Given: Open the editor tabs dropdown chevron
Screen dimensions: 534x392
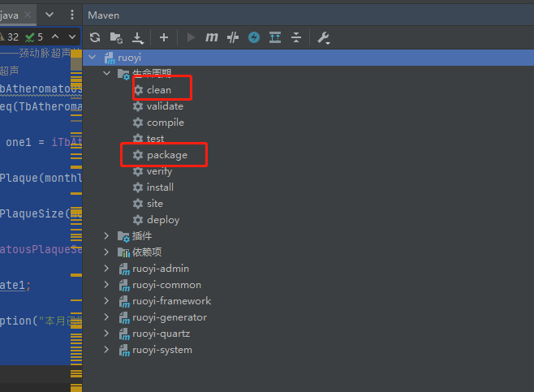Looking at the screenshot, I should pyautogui.click(x=50, y=15).
